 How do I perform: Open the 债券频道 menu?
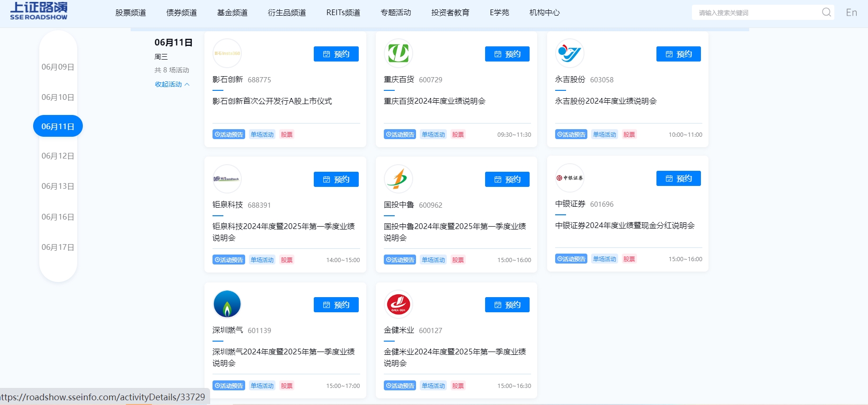181,13
